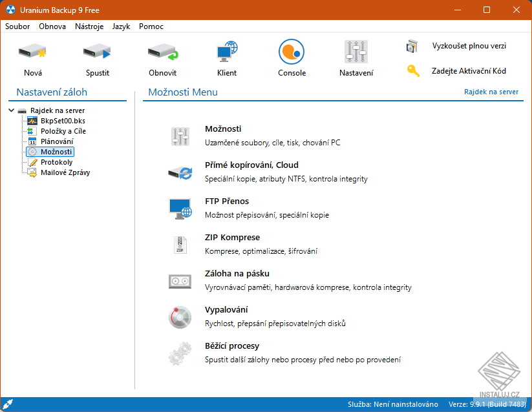The height and width of the screenshot is (412, 532).
Task: Click Spustit label in toolbar
Action: point(98,73)
